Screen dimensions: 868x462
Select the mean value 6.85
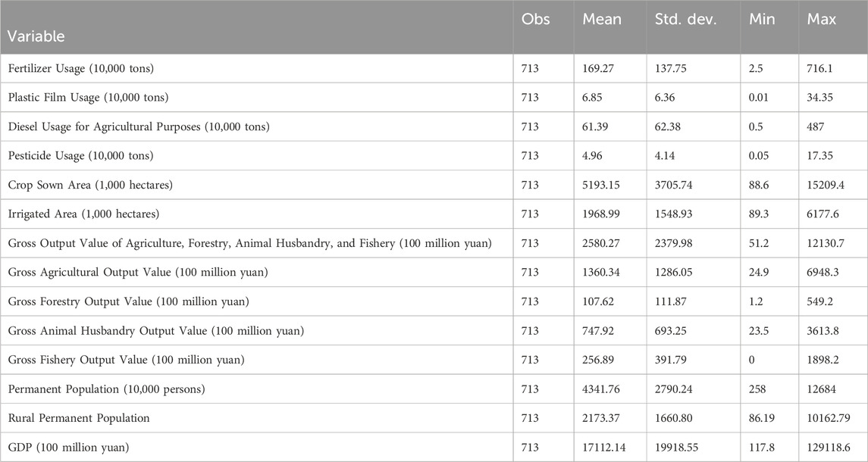coord(592,98)
